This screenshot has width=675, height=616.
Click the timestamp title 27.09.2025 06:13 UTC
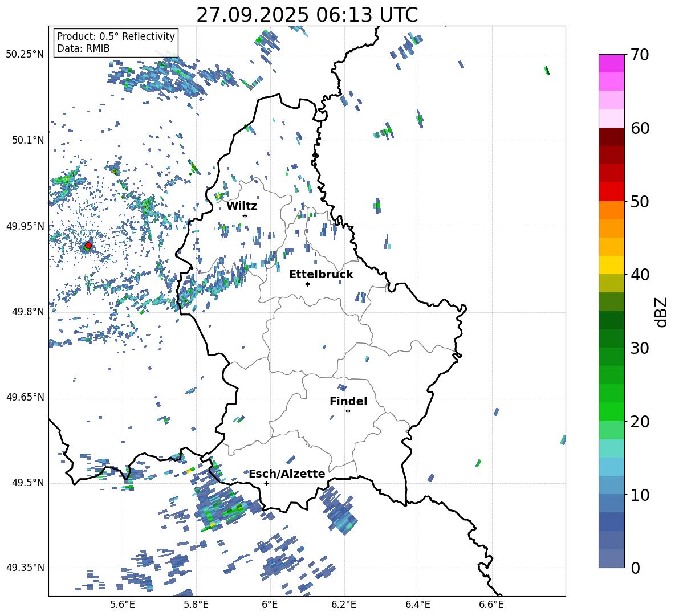pyautogui.click(x=307, y=15)
